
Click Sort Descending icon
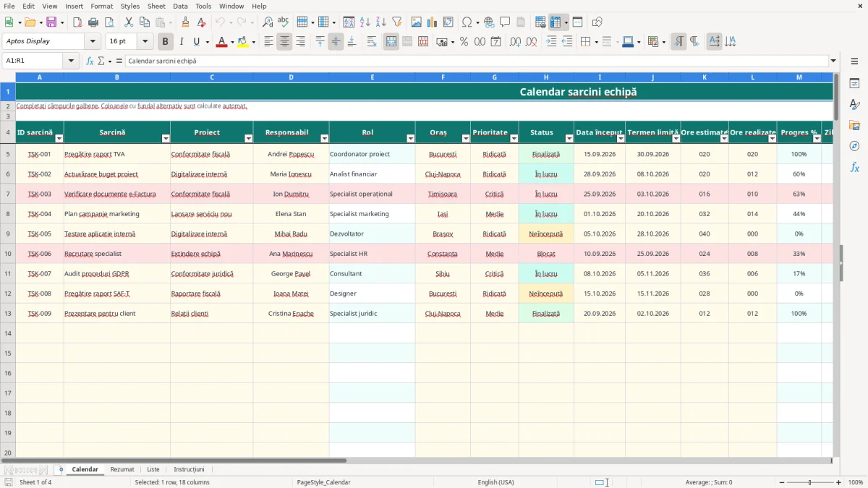pyautogui.click(x=380, y=22)
